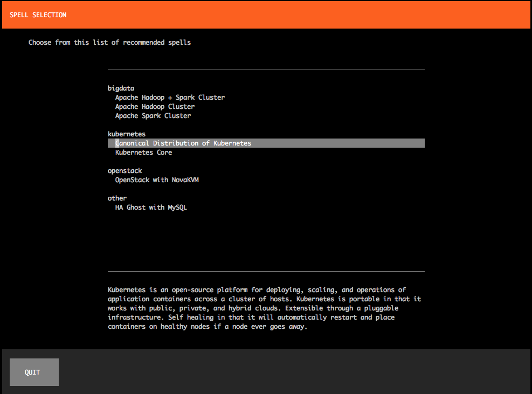The height and width of the screenshot is (394, 532).
Task: Click the bigdata category heading
Action: point(121,88)
